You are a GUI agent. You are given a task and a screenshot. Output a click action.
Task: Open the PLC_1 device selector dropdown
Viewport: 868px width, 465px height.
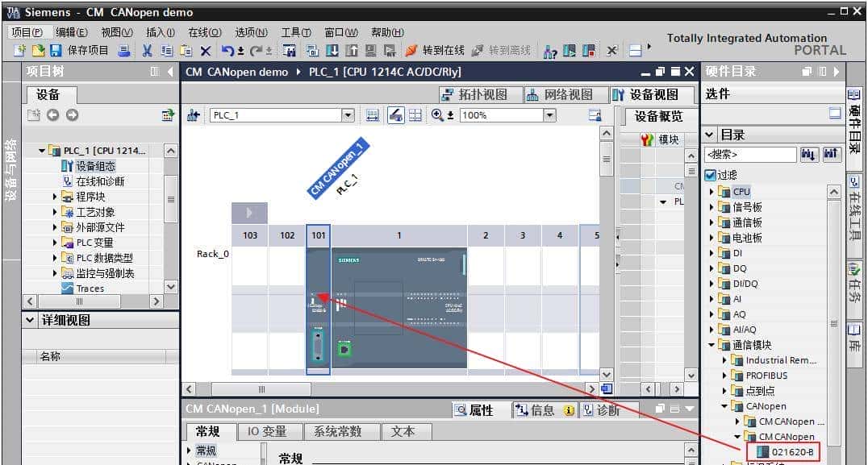tap(347, 114)
